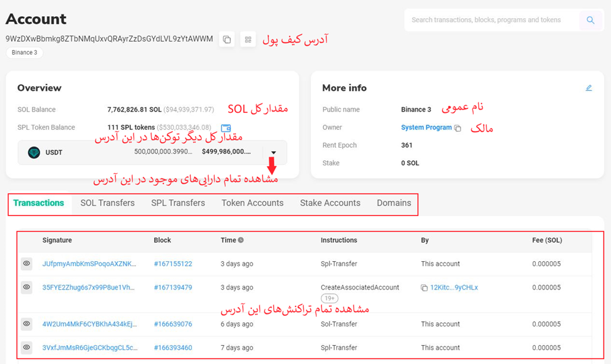611x364 pixels.
Task: Open signature 35FYE2Zhug6s7x99P8ue1Vh link
Action: tap(88, 288)
